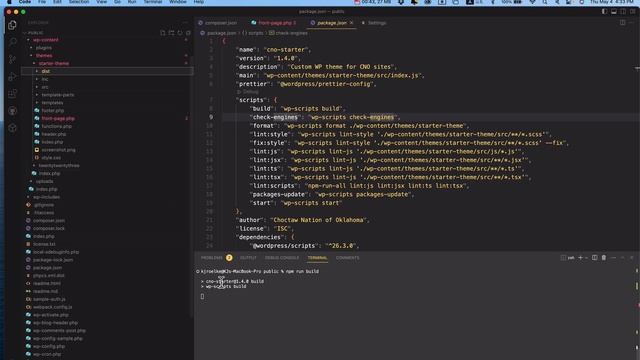Open screenshot.png in the file tree
This screenshot has width=640, height=360.
point(58,150)
